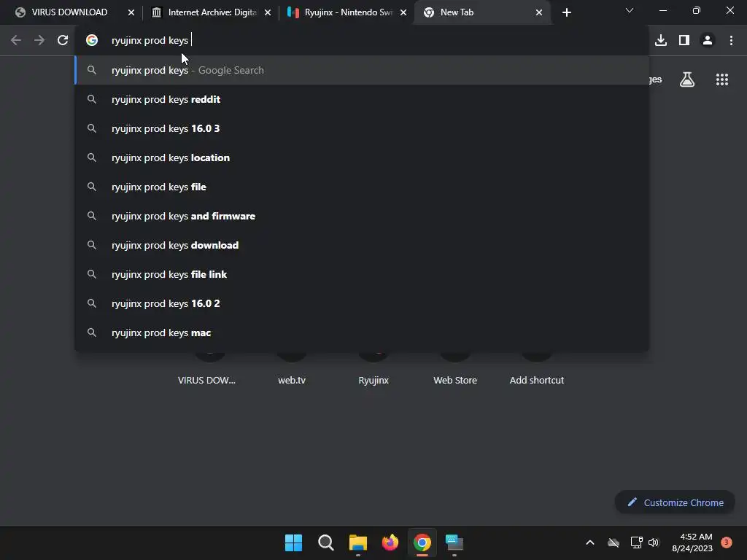This screenshot has width=747, height=560.
Task: Switch to the Internet Archive tab
Action: coord(209,12)
